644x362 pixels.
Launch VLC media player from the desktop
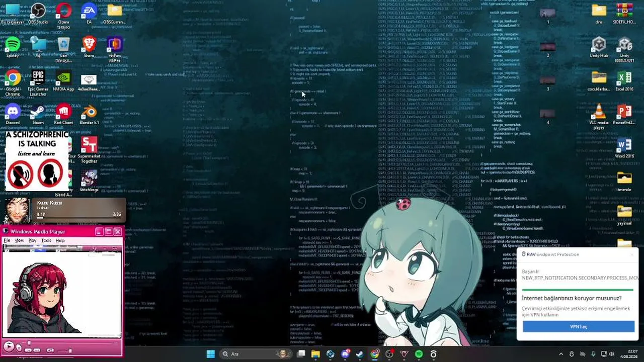click(599, 117)
